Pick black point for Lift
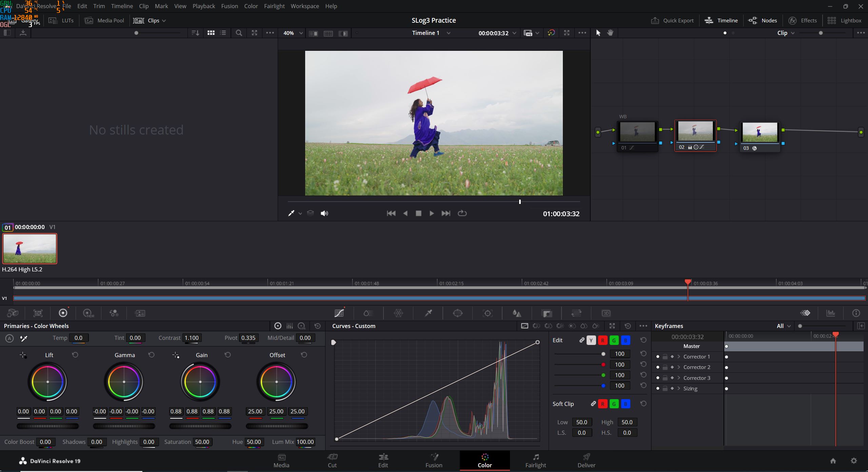This screenshot has width=868, height=472. click(23, 355)
